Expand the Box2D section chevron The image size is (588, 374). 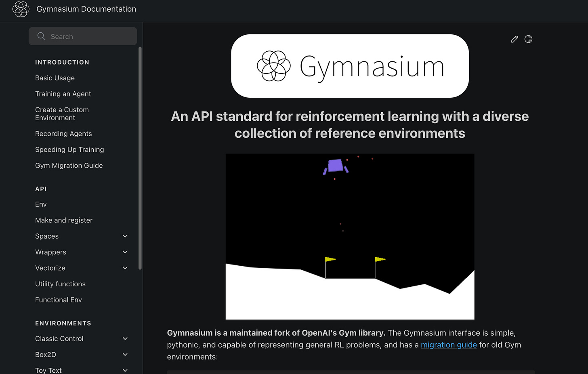[x=125, y=355]
